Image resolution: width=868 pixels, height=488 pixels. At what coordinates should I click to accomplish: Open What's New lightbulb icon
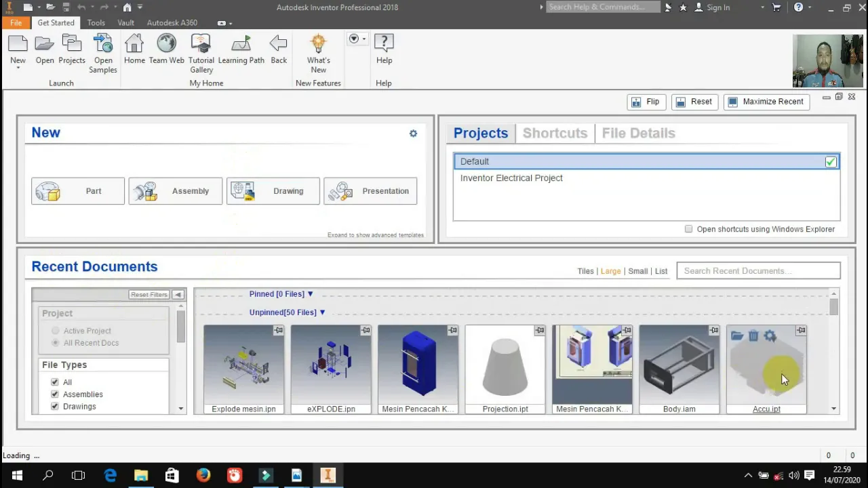click(x=318, y=44)
